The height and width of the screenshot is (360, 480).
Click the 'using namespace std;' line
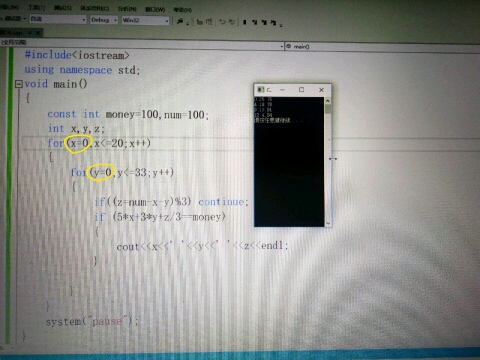click(x=82, y=70)
